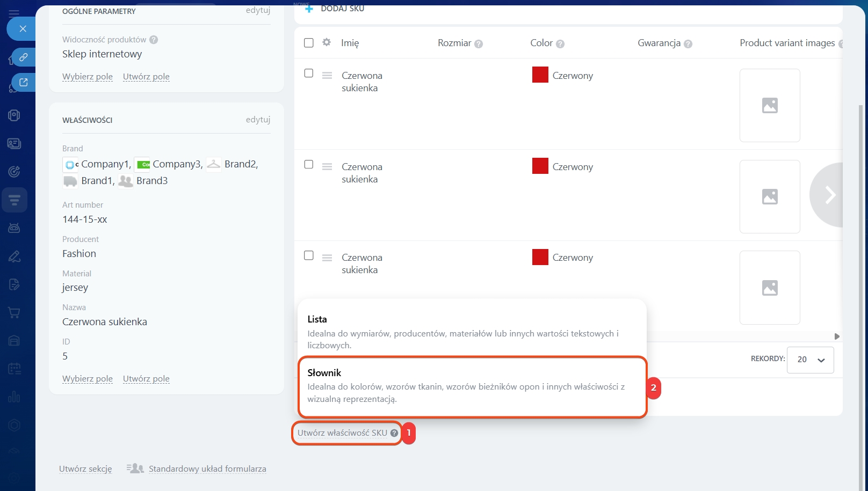868x491 pixels.
Task: Click help icon next to Rozmiar column
Action: click(x=479, y=44)
